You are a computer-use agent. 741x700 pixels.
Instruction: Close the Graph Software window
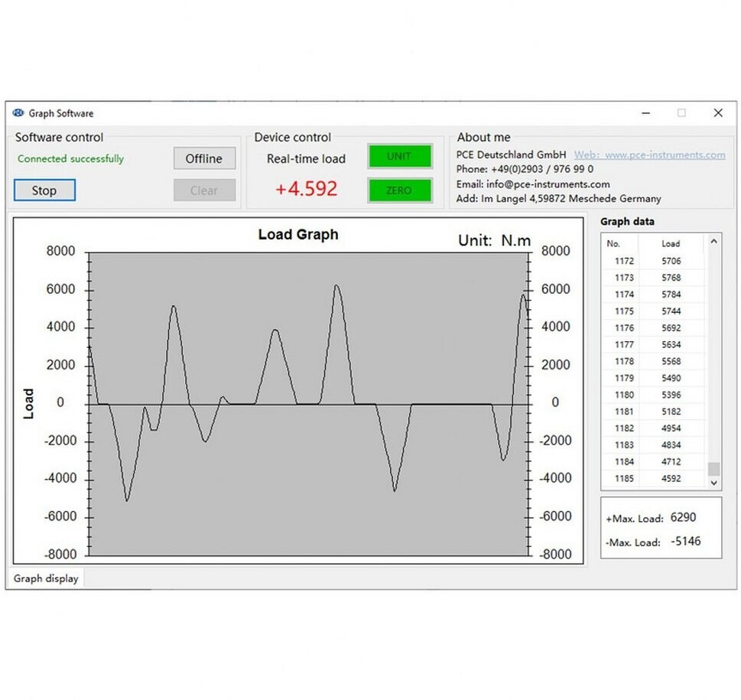coord(718,113)
